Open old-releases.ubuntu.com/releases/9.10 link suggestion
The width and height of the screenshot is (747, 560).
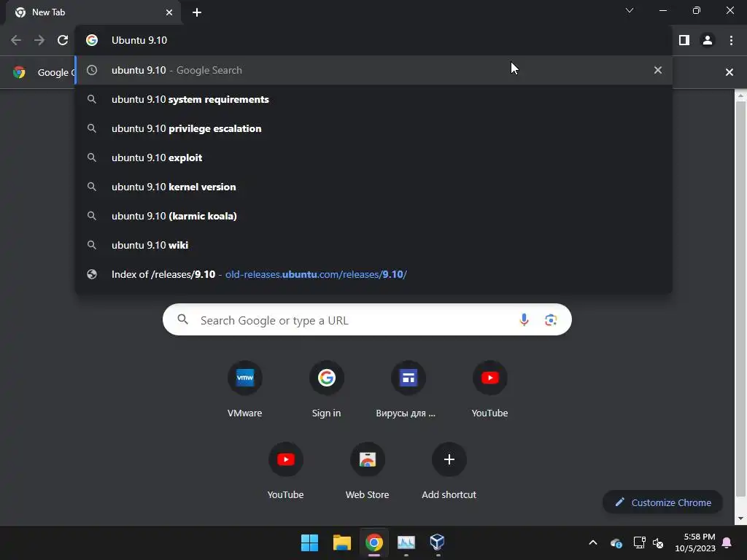pyautogui.click(x=373, y=274)
